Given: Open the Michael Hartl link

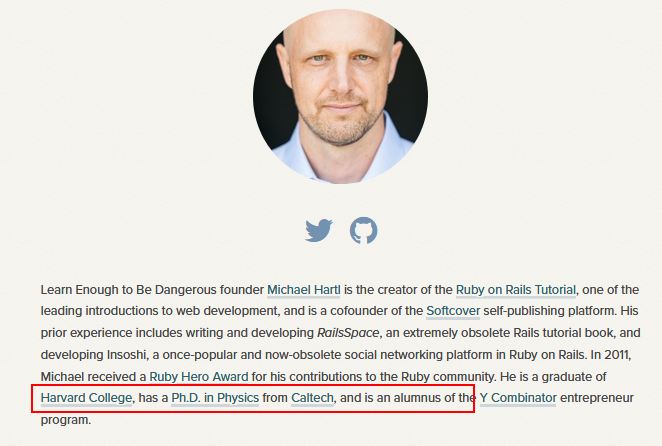Looking at the screenshot, I should [x=304, y=290].
